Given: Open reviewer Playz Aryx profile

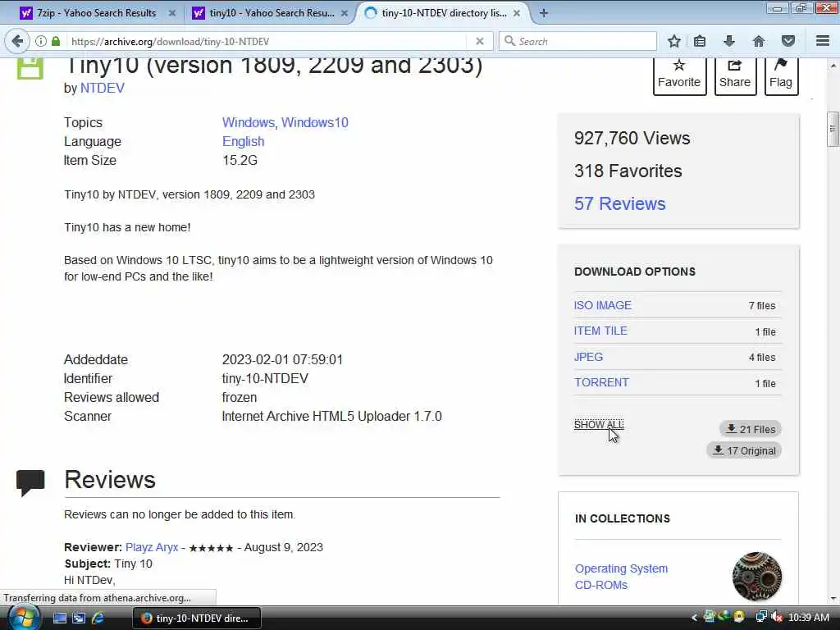Looking at the screenshot, I should point(152,547).
